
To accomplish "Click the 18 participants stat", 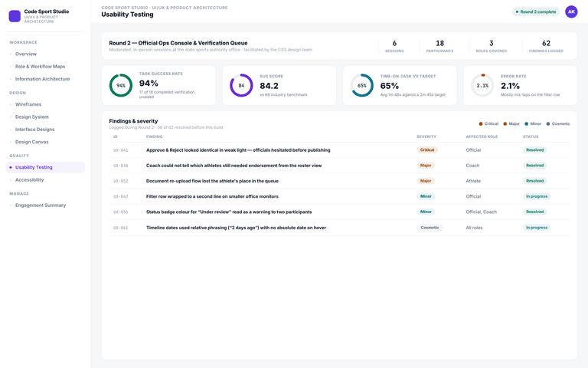I will 440,46.
